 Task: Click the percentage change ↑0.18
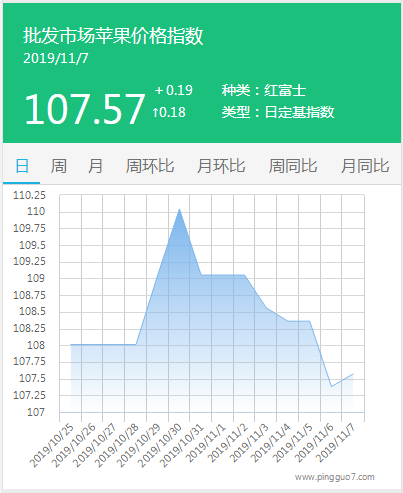(169, 112)
